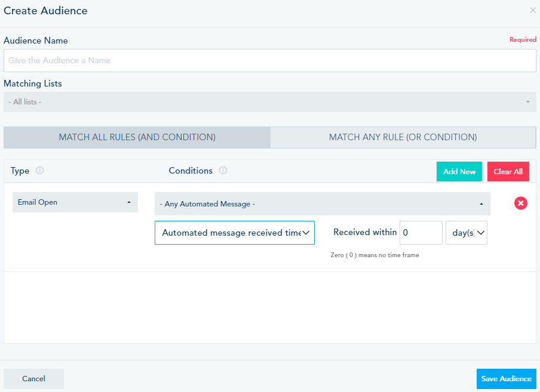
Task: Click the info icon next to Type
Action: pos(40,171)
